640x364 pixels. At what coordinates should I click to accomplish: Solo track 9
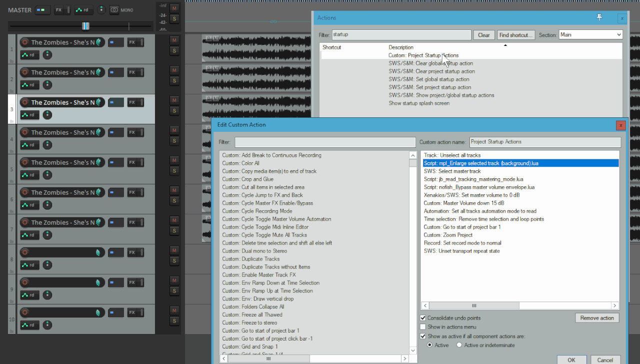pos(174,291)
